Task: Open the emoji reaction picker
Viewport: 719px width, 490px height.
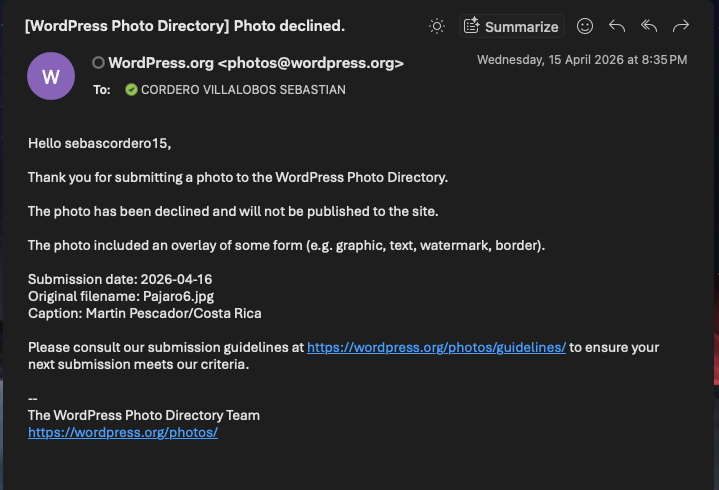Action: [585, 27]
